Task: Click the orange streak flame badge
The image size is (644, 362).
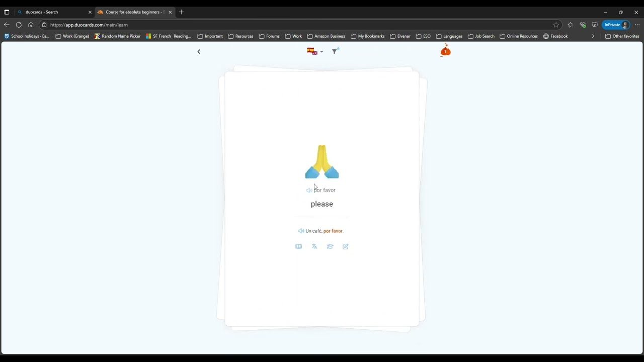Action: point(445,50)
